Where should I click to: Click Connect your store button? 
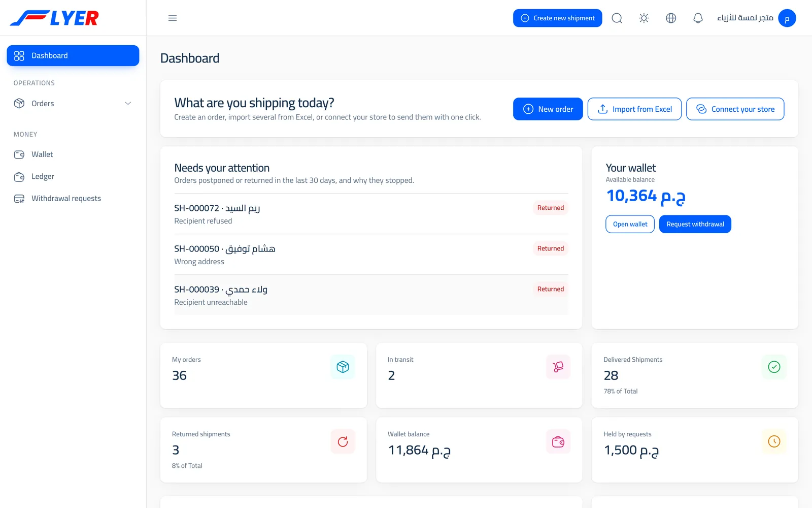(x=735, y=109)
